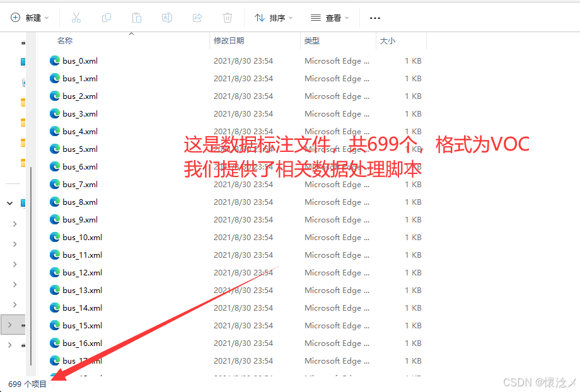Select file name bus_1.xml
This screenshot has height=392, width=580.
coord(80,79)
